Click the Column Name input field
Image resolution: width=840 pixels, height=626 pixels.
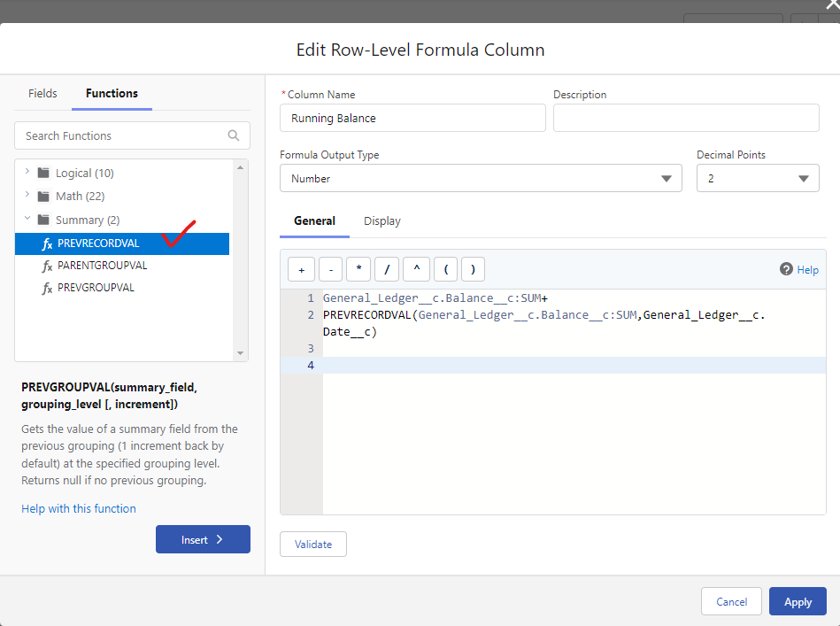coord(412,118)
